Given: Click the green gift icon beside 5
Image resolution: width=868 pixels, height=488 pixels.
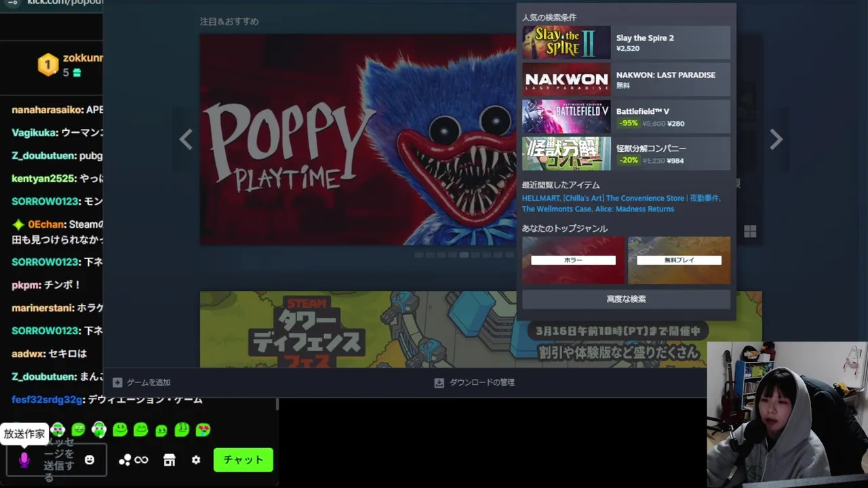Looking at the screenshot, I should pos(77,73).
